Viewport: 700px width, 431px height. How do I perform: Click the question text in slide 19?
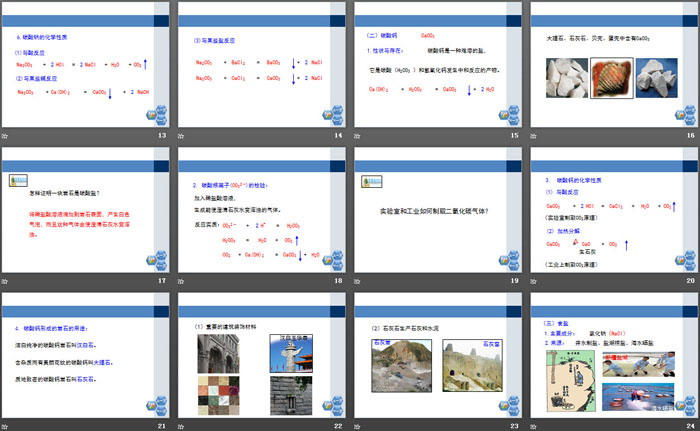point(434,211)
